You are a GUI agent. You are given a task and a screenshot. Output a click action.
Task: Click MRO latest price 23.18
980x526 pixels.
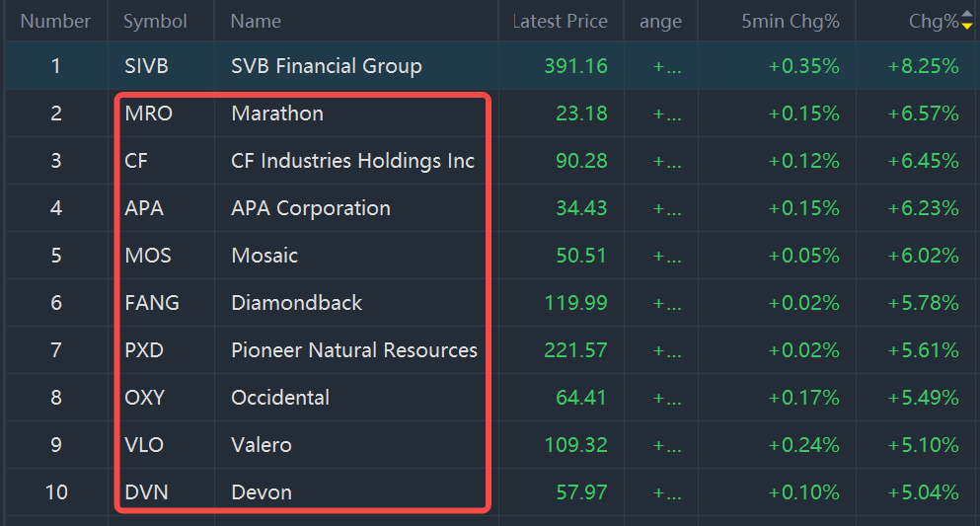pos(581,113)
